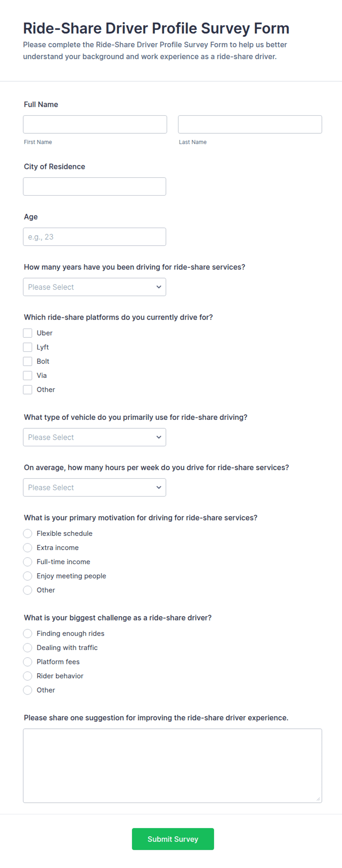The image size is (342, 868).
Task: Select the Extra income radio button
Action: (28, 548)
